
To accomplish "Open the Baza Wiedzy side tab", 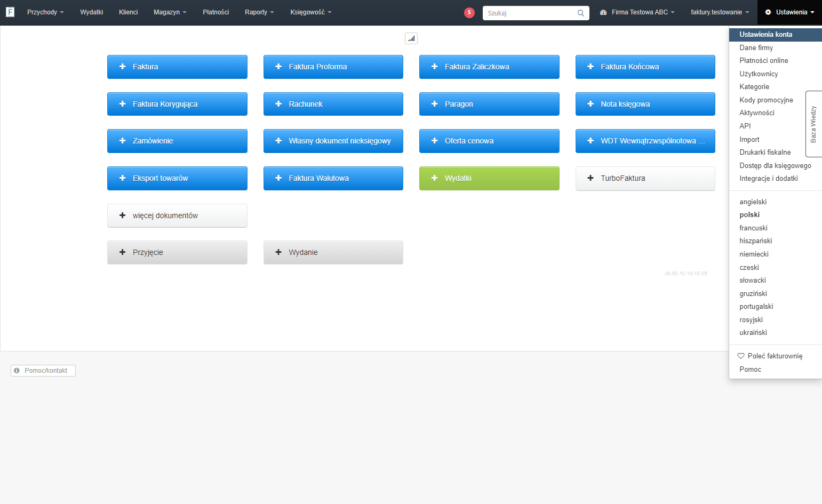I will (814, 124).
